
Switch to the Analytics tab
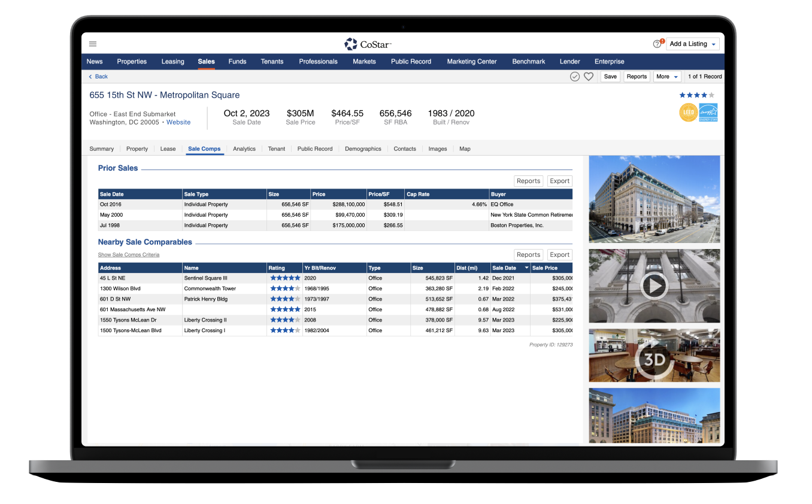[x=244, y=148]
